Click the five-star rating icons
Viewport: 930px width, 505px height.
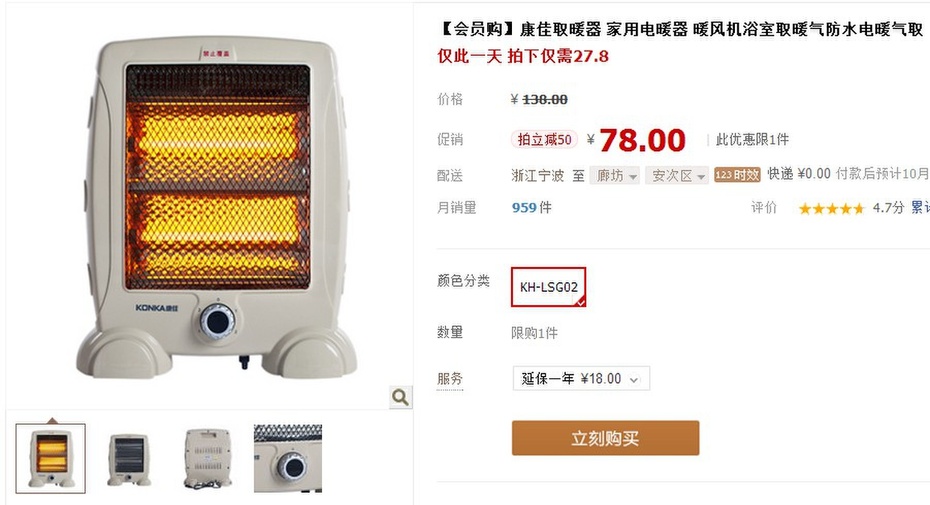[832, 208]
